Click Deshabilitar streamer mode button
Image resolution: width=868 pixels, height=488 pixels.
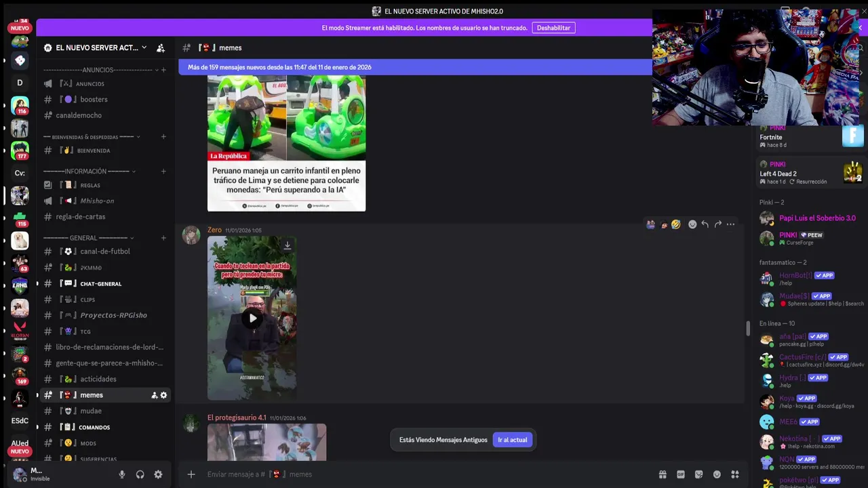[553, 28]
